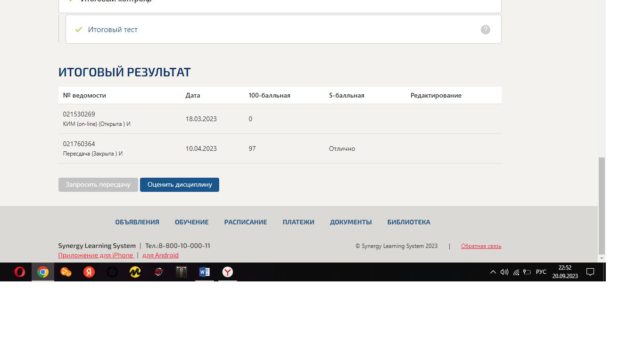644x362 pixels.
Task: Open ДОКУМЕНТЫ footer menu item
Action: 351,222
